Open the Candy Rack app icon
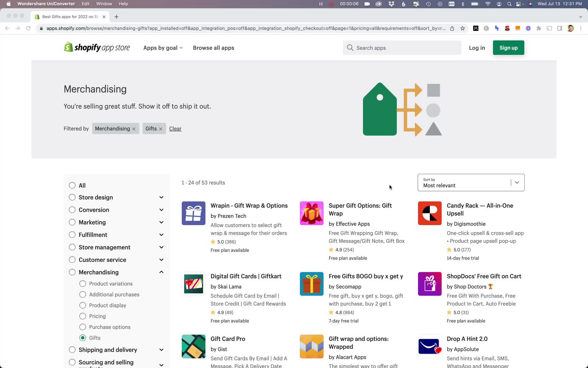The image size is (588, 368). [x=429, y=213]
